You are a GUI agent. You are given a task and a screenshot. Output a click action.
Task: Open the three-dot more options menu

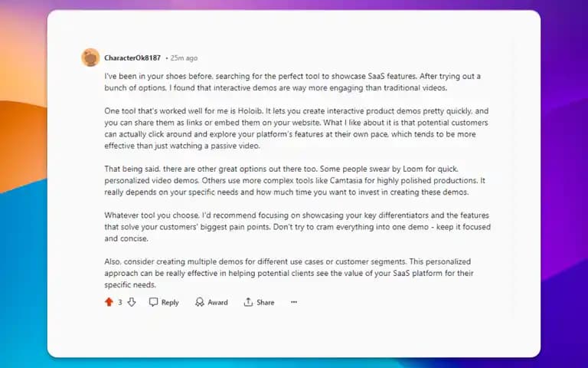[x=294, y=302]
